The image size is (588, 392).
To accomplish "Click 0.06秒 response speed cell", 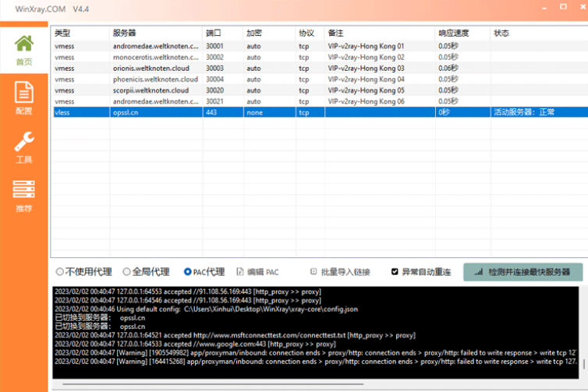I will coord(462,69).
